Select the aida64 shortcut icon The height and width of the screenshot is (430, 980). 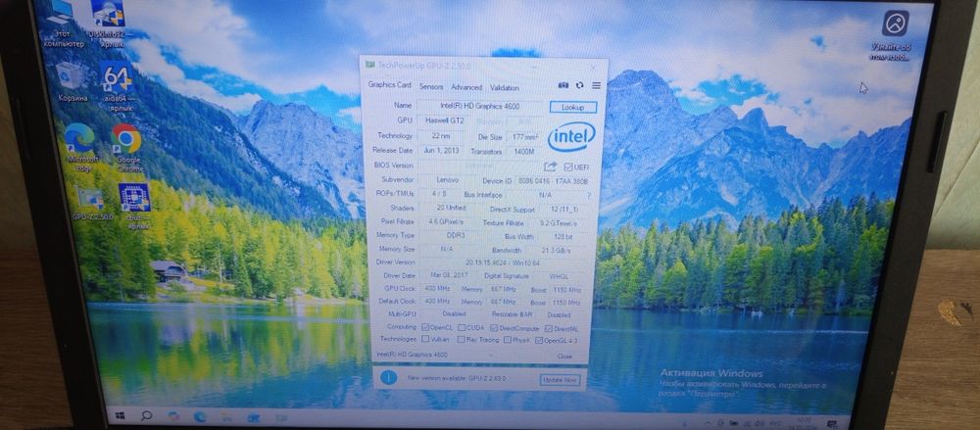click(117, 86)
